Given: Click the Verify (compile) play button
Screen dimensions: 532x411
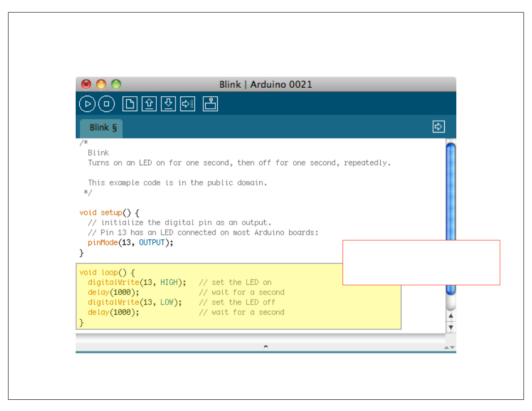Looking at the screenshot, I should point(88,104).
